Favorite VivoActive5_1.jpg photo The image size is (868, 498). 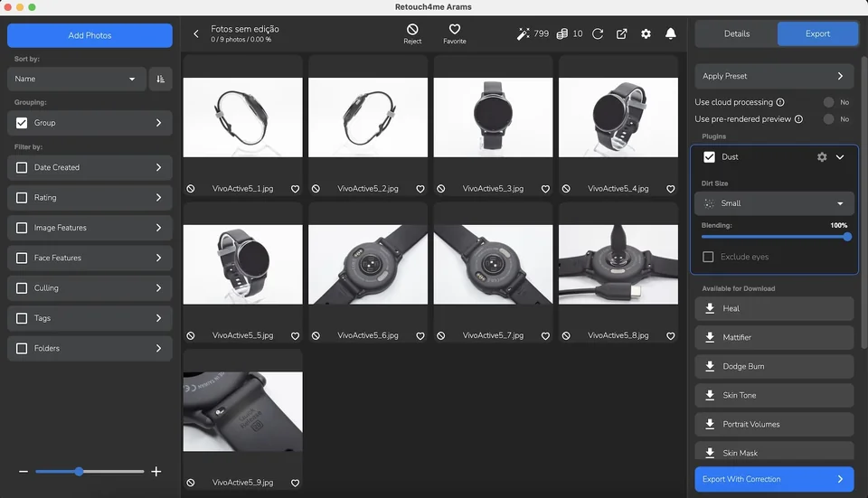tap(295, 189)
